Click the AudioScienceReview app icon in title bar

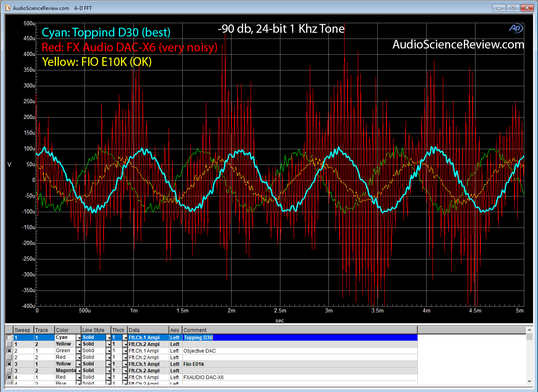point(7,8)
